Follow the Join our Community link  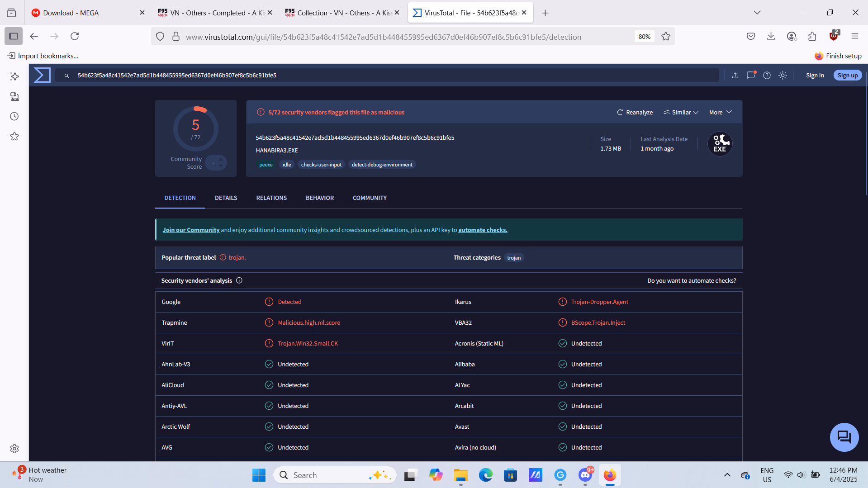(x=191, y=230)
